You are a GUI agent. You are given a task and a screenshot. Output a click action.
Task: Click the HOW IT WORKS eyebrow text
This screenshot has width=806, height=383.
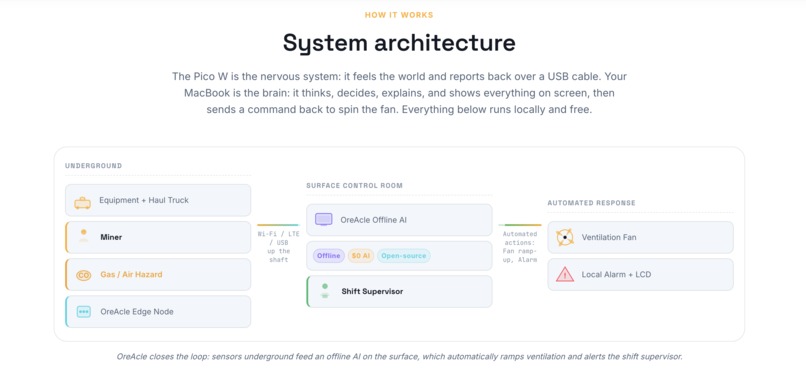tap(399, 15)
